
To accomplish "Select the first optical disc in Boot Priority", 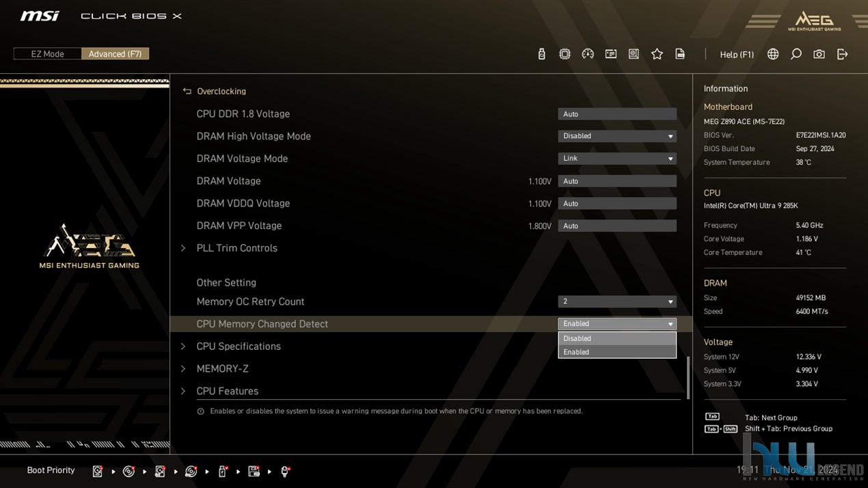I will pos(128,471).
